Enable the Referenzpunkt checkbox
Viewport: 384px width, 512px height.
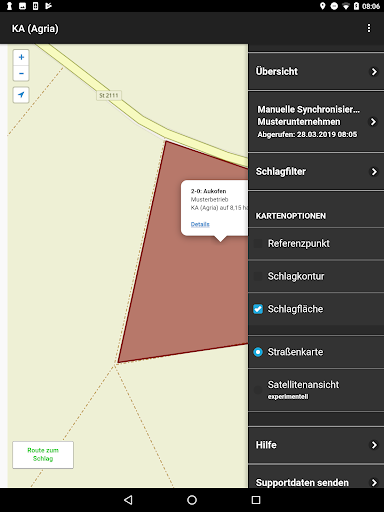(x=258, y=244)
